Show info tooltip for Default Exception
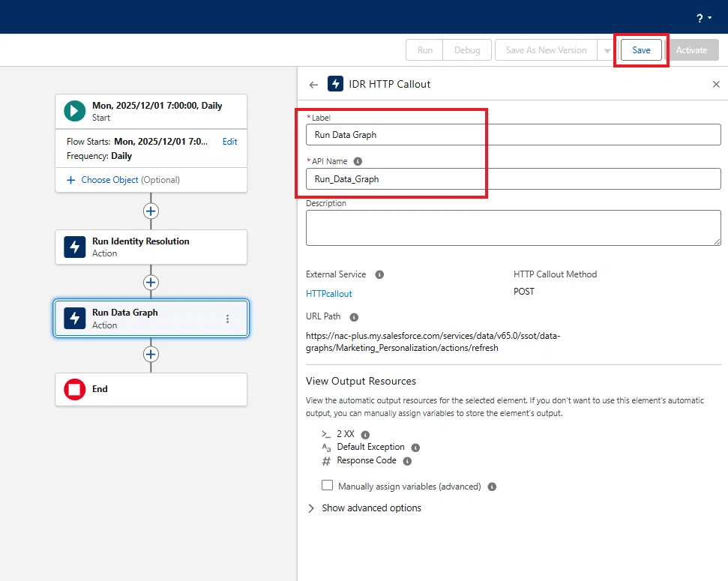 (415, 448)
